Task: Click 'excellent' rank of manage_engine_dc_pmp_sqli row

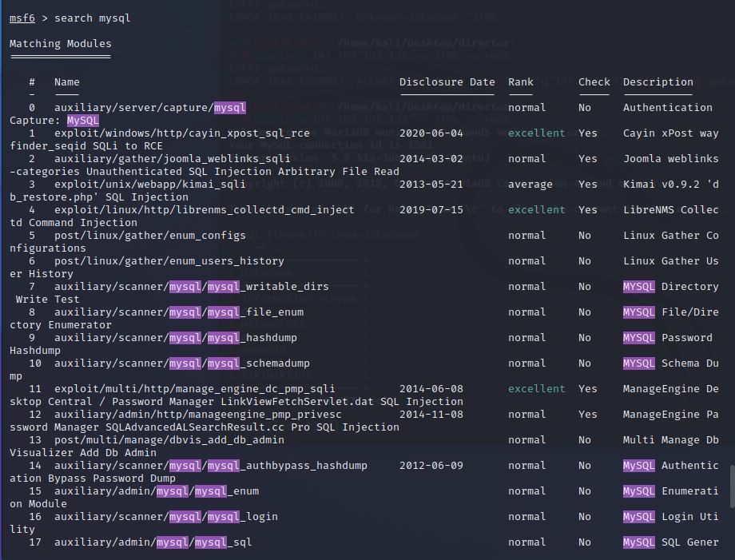Action: coord(537,389)
